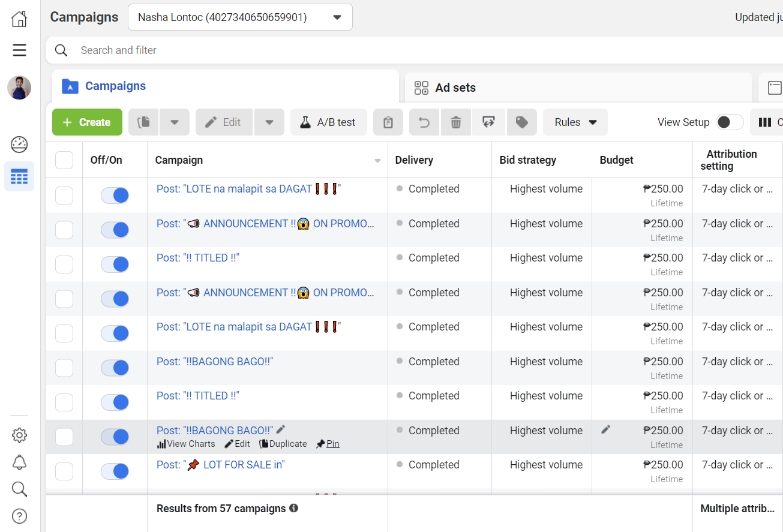This screenshot has height=532, width=783.
Task: Open the LOT FOR SALE in campaign link
Action: pos(220,465)
